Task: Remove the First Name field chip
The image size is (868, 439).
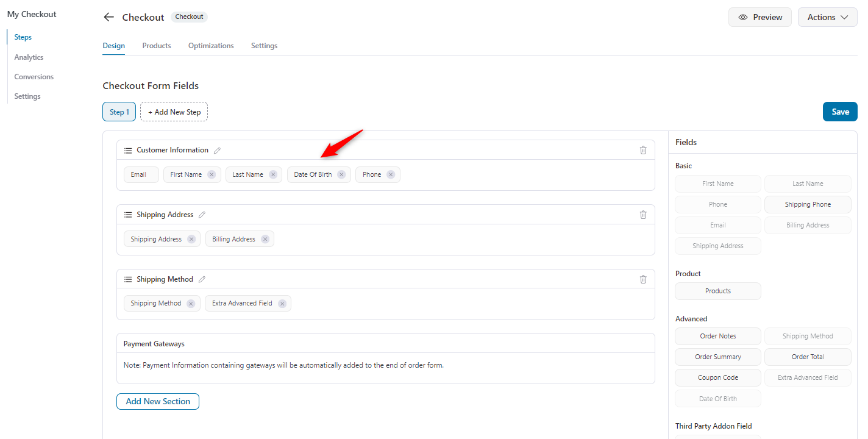Action: pyautogui.click(x=212, y=174)
